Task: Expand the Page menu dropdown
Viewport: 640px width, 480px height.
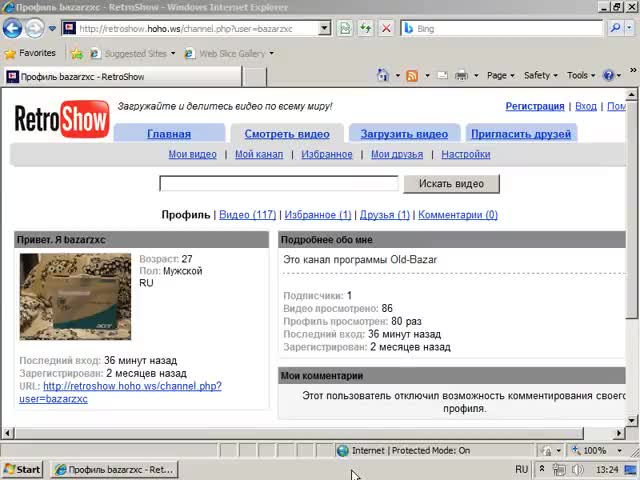Action: [x=500, y=75]
